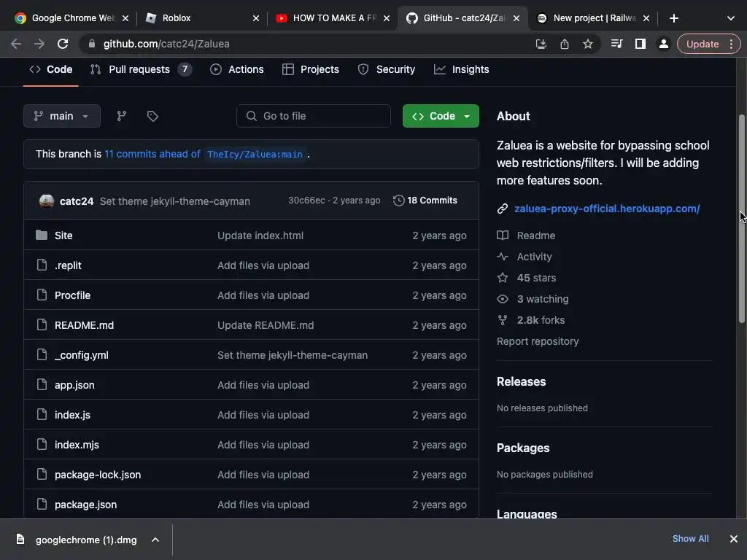View the 3 watching list

533,299
